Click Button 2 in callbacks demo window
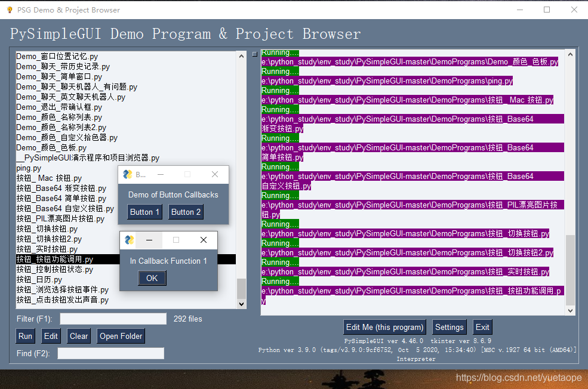 (186, 212)
